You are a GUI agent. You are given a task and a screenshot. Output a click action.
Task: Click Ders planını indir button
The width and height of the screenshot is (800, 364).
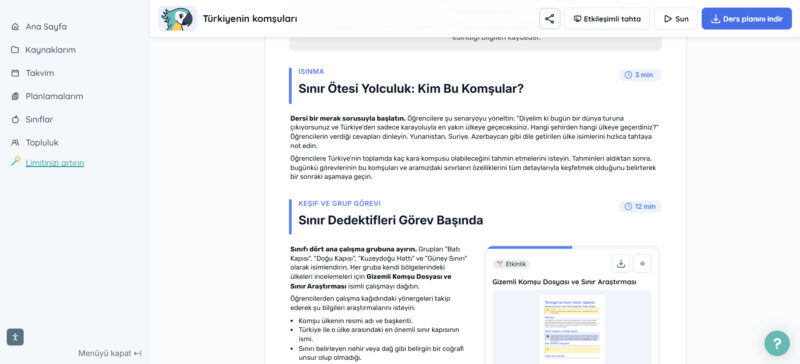(747, 19)
